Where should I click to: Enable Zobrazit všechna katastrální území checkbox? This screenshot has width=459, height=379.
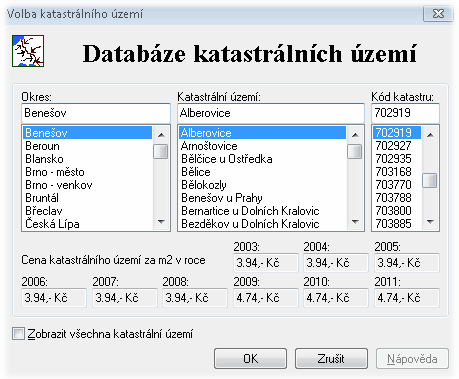(x=18, y=334)
